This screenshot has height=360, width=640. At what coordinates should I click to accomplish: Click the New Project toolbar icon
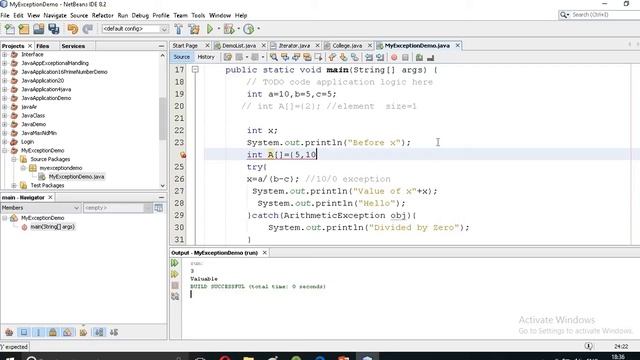pyautogui.click(x=24, y=29)
